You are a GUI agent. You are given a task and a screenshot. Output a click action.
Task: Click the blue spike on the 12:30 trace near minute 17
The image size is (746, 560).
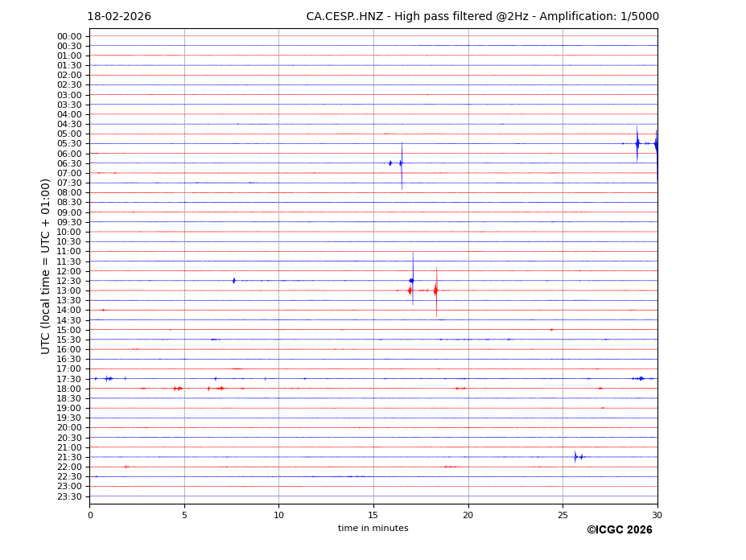(412, 281)
